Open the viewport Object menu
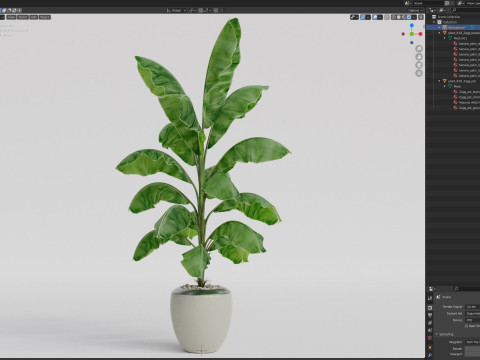Image resolution: width=480 pixels, height=360 pixels. tap(44, 17)
